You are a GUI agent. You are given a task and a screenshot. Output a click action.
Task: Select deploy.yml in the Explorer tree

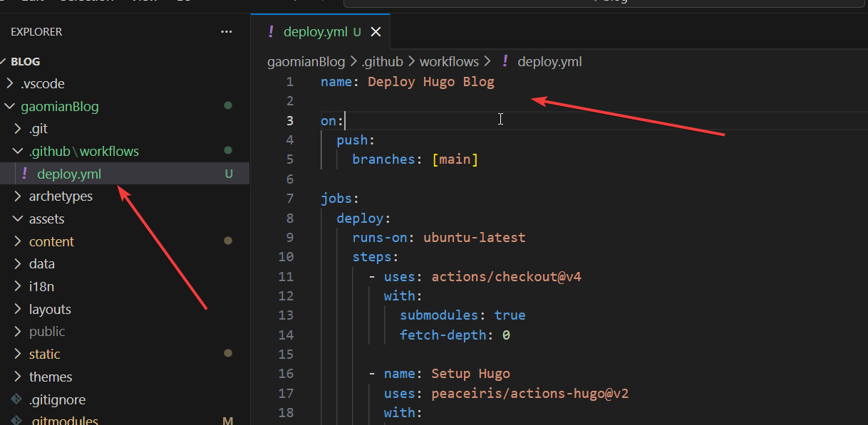tap(69, 174)
